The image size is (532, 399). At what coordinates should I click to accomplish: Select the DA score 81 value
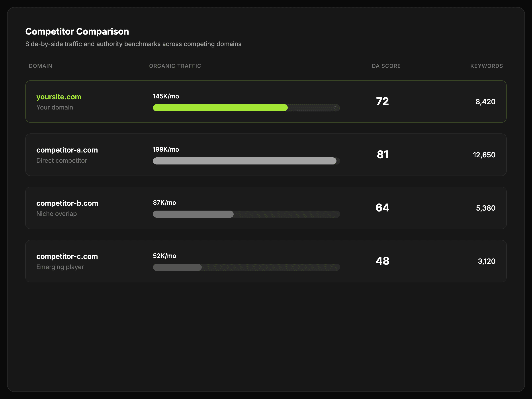382,155
